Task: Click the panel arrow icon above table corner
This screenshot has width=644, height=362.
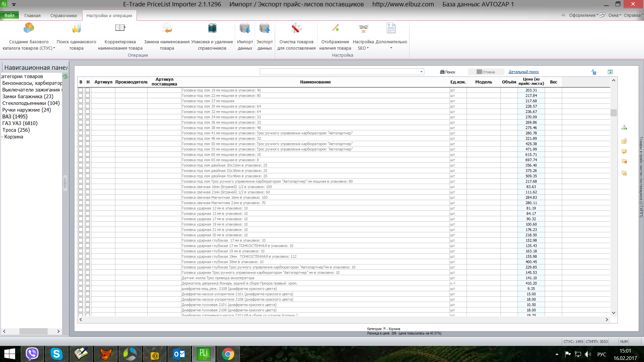Action: tap(610, 72)
